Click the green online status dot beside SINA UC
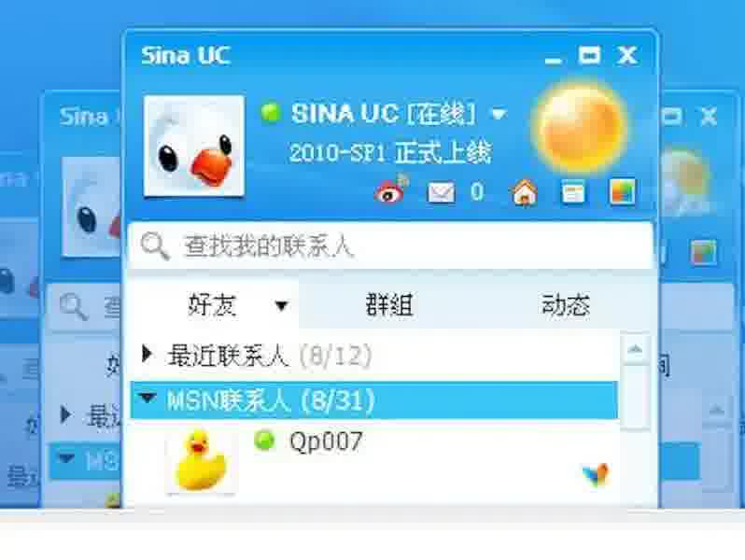 (271, 113)
